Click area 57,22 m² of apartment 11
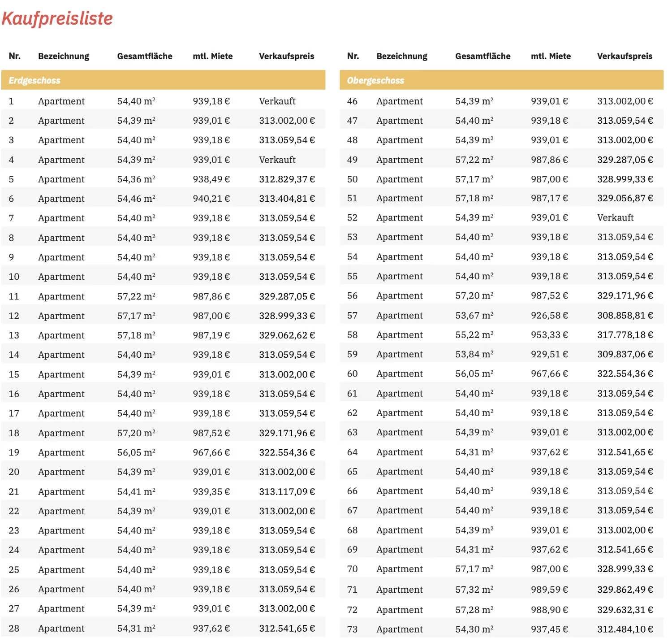This screenshot has height=638, width=672. coord(136,296)
